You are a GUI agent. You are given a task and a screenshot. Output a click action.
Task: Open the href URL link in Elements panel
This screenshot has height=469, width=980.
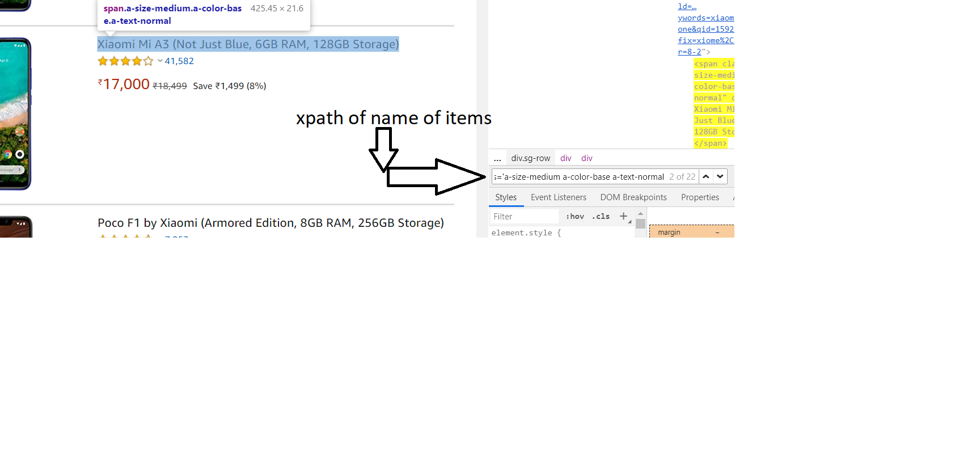[x=706, y=29]
